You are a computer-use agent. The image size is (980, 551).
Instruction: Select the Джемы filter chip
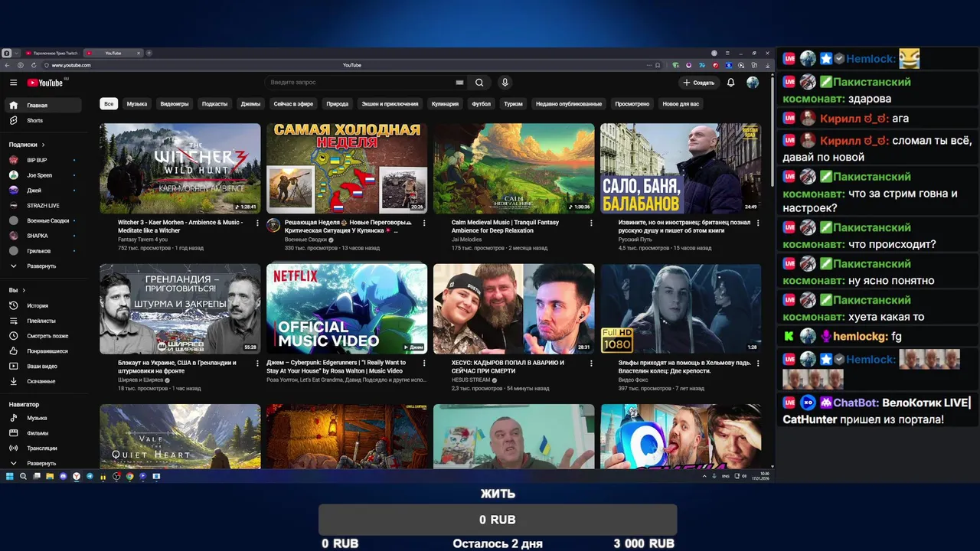click(x=250, y=104)
